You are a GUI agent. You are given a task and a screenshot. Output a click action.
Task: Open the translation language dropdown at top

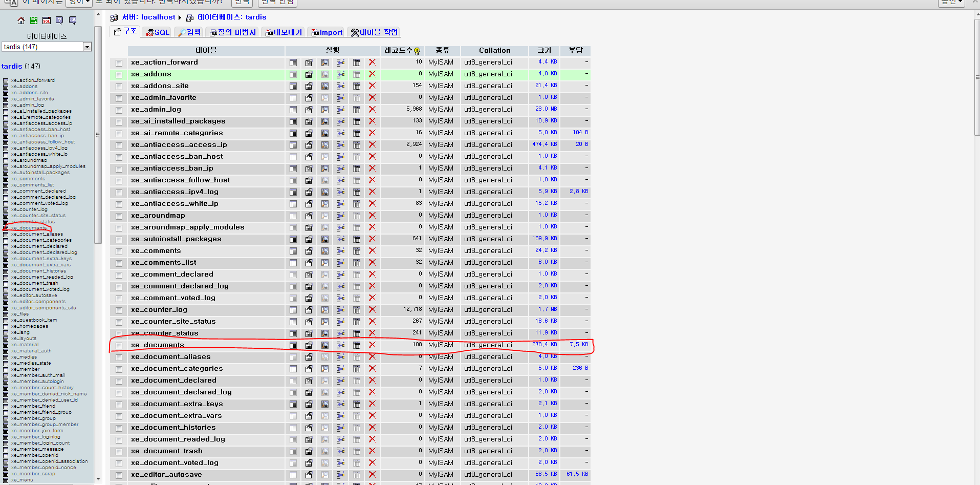click(78, 2)
